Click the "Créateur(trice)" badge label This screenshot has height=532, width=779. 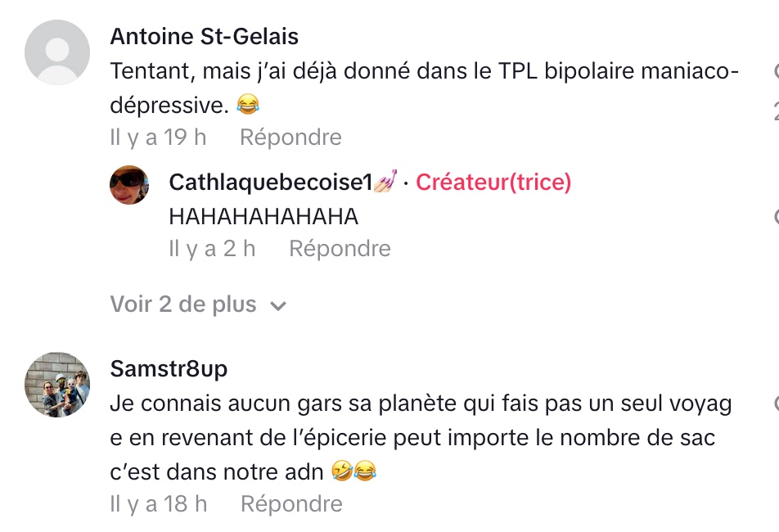493,183
